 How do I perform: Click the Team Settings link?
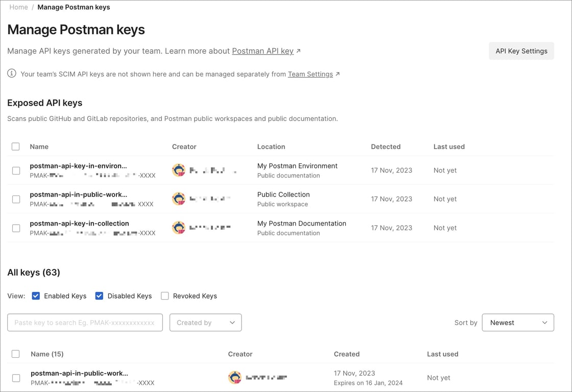click(311, 73)
